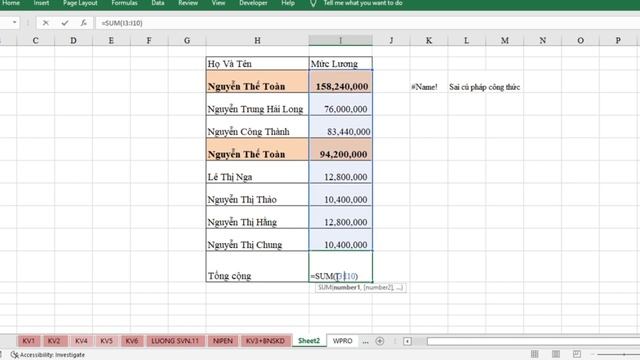Switch to NIPEN sheet tab

223,341
